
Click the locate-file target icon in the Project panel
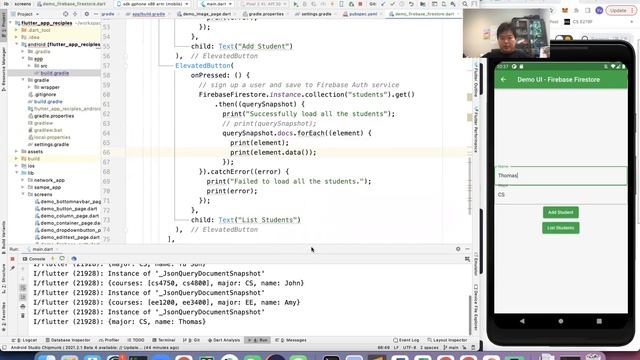pos(65,14)
